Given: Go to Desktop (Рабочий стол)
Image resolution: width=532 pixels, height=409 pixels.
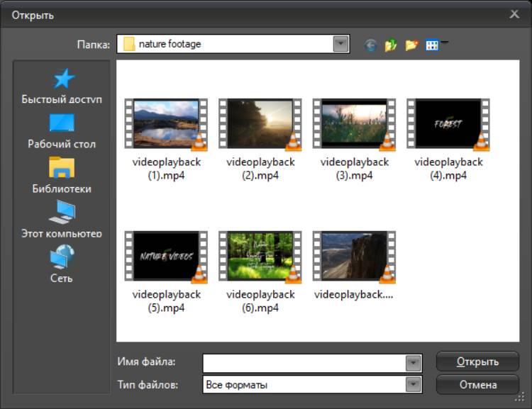Looking at the screenshot, I should 62,130.
